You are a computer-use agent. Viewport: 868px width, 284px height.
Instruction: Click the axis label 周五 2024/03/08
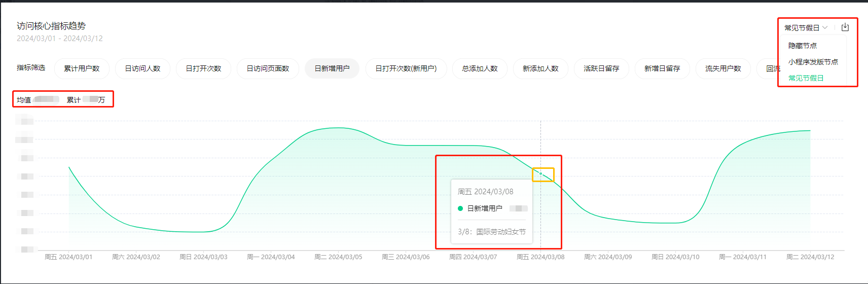coord(540,257)
